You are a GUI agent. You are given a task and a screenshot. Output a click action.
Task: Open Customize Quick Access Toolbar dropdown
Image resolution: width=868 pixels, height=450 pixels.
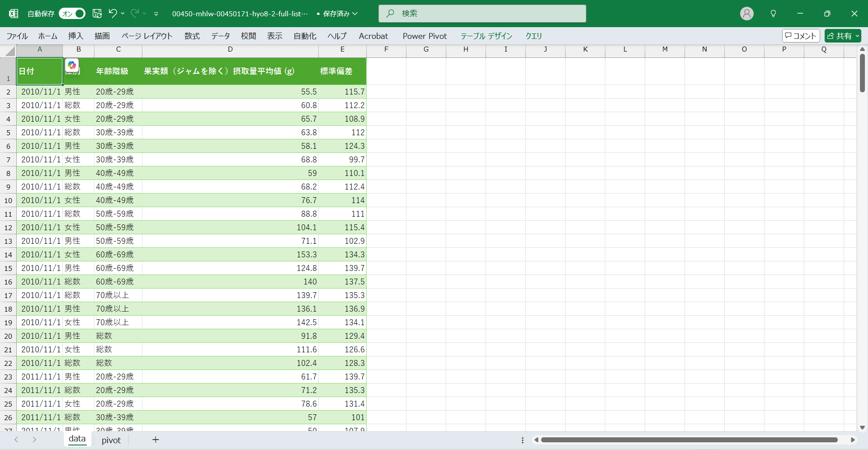[156, 14]
